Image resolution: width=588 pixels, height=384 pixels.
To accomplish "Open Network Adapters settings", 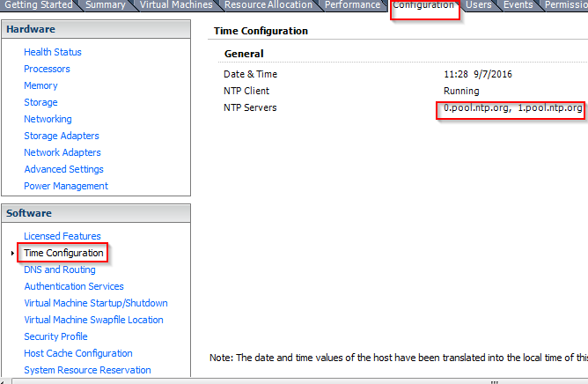I will pyautogui.click(x=61, y=152).
